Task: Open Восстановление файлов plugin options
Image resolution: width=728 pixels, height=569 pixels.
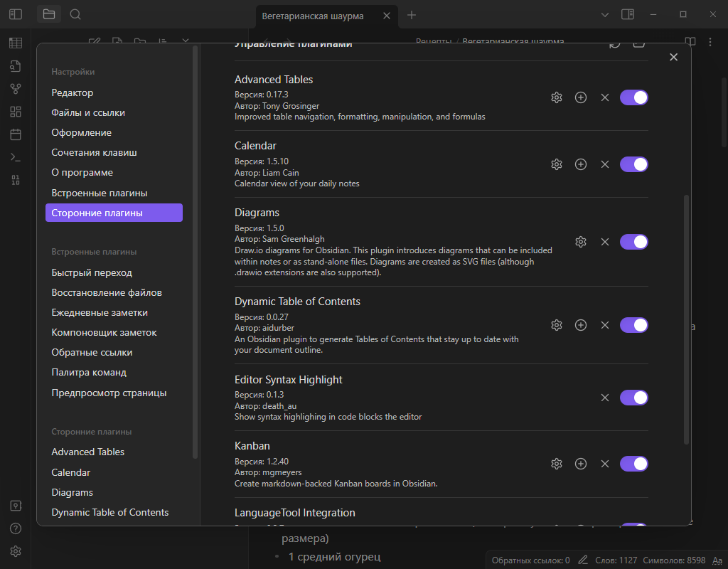Action: [114, 292]
